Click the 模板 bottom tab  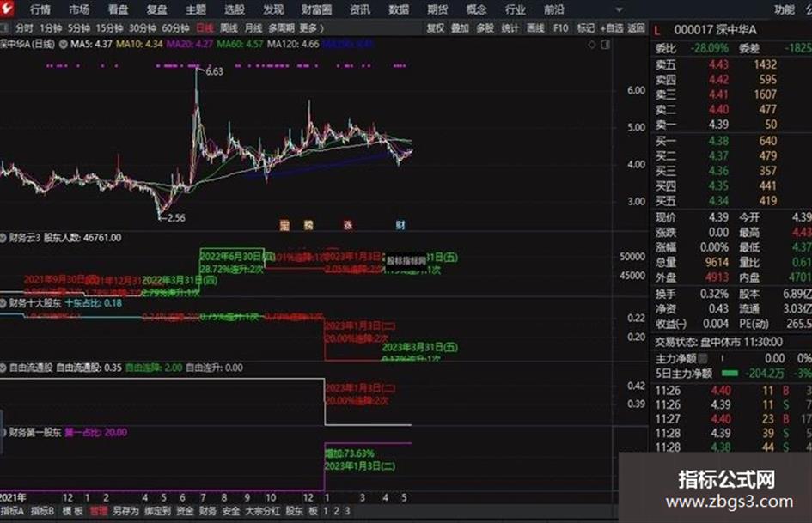(73, 511)
